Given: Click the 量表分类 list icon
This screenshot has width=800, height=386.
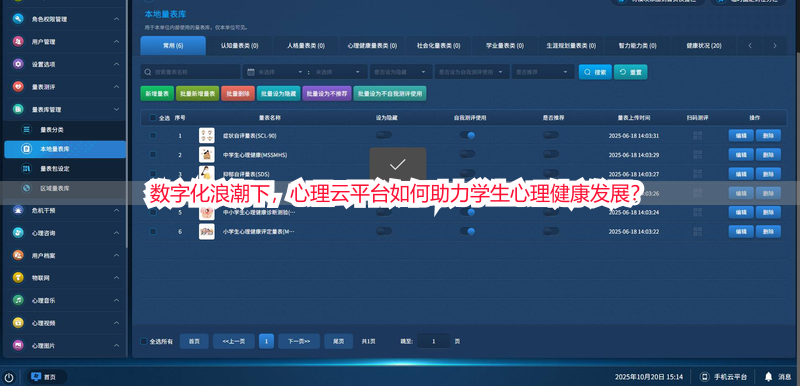Looking at the screenshot, I should pos(26,130).
